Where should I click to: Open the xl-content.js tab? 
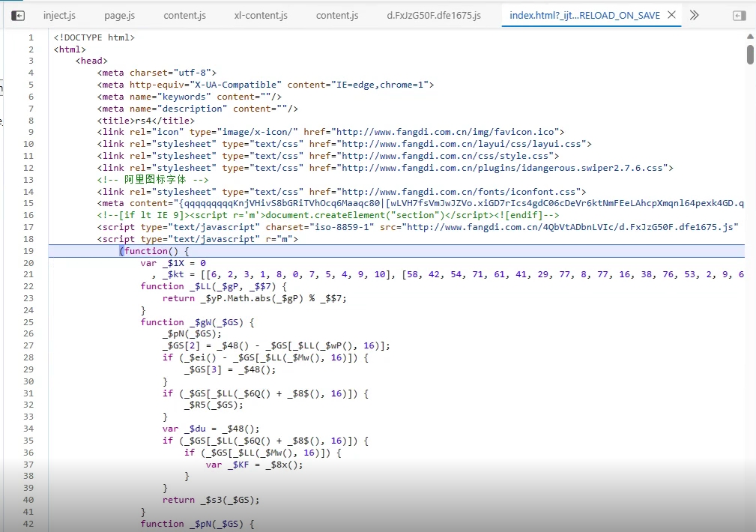261,16
